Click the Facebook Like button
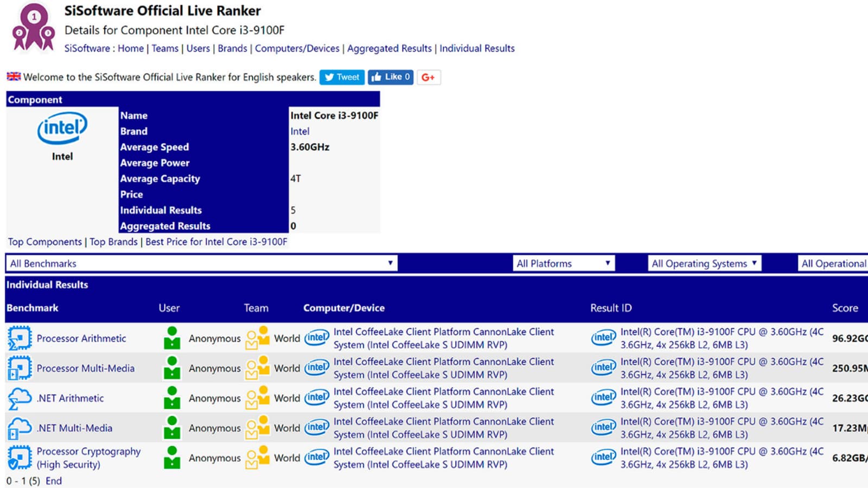 point(391,78)
